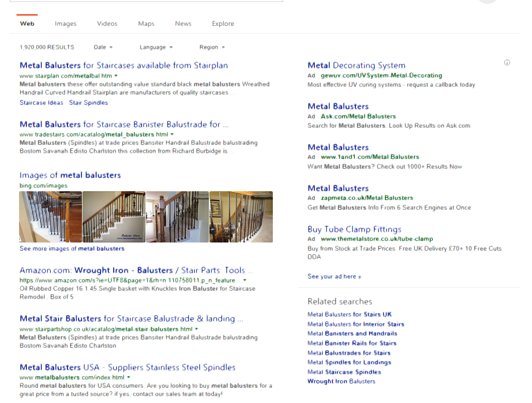This screenshot has height=403, width=532.
Task: Click the See your ad here link
Action: pyautogui.click(x=334, y=276)
